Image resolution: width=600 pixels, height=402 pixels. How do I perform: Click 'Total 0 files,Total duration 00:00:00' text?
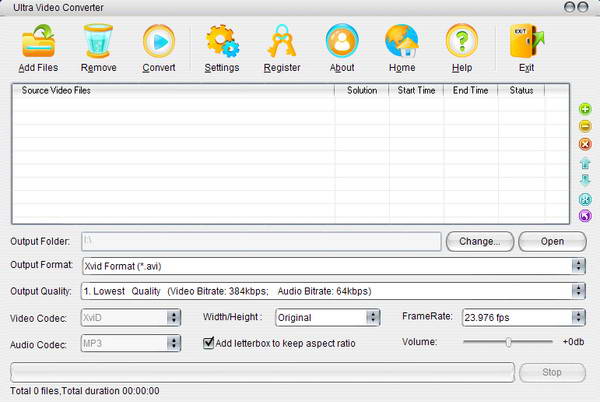85,391
